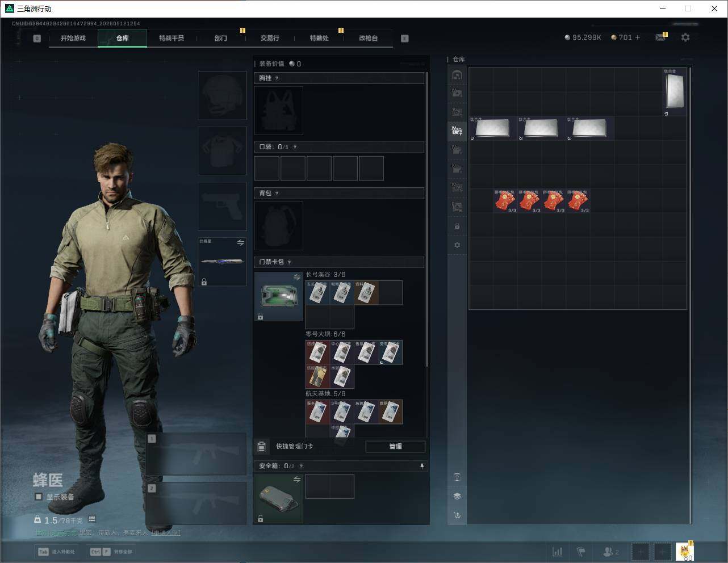Image resolution: width=728 pixels, height=563 pixels.
Task: Select the pistol equipment slot
Action: (x=222, y=207)
